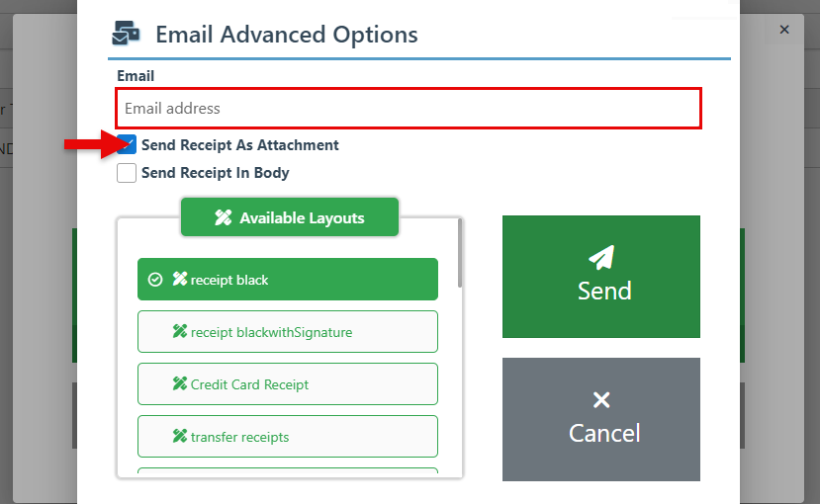
Task: Click the icon in the Available Layouts header
Action: [x=224, y=218]
